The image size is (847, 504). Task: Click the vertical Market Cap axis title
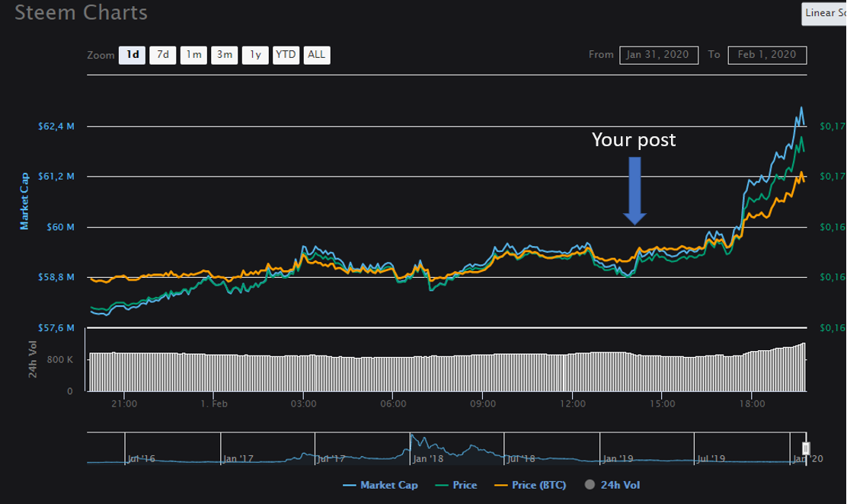[x=24, y=201]
